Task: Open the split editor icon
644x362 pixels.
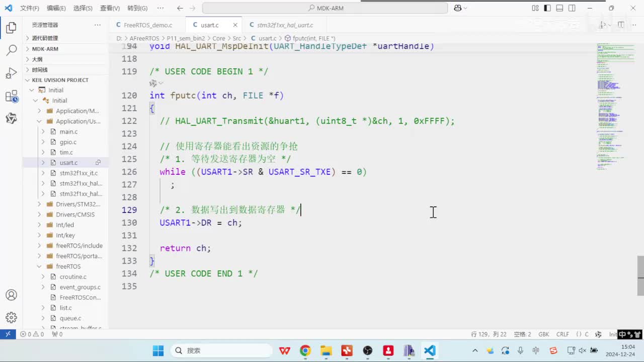Action: click(x=621, y=25)
